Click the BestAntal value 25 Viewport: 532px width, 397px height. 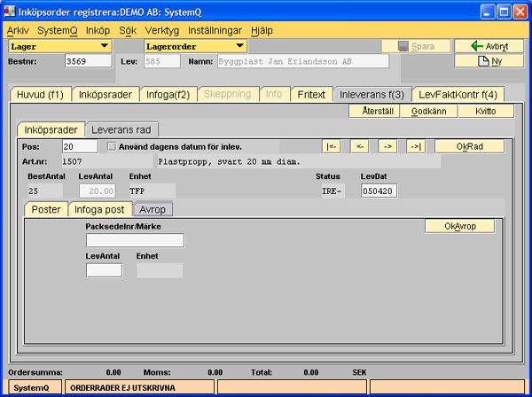coord(34,191)
